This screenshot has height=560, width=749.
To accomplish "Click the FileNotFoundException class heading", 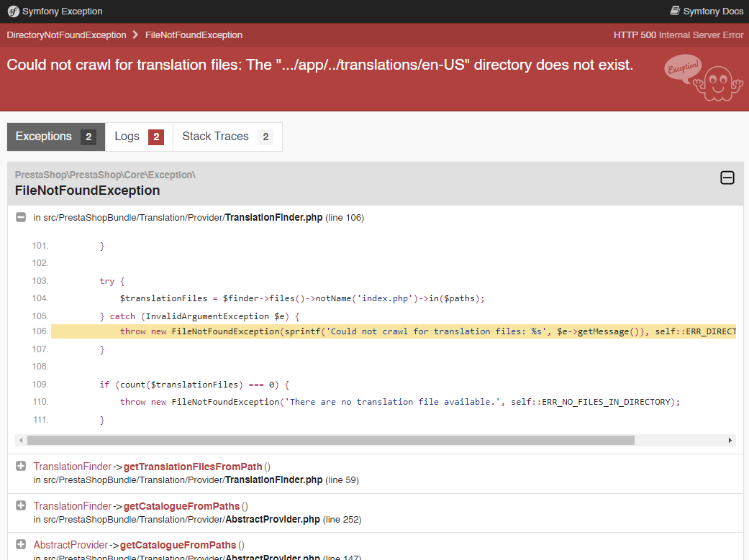I will click(87, 191).
